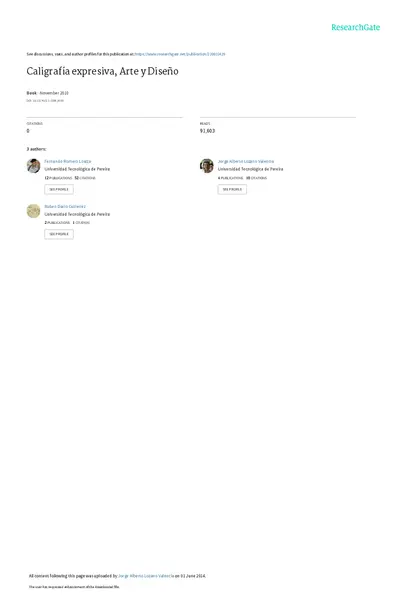The image size is (400, 600).
Task: Open Jorge Alberto Lozano Valencia's avatar
Action: click(207, 166)
